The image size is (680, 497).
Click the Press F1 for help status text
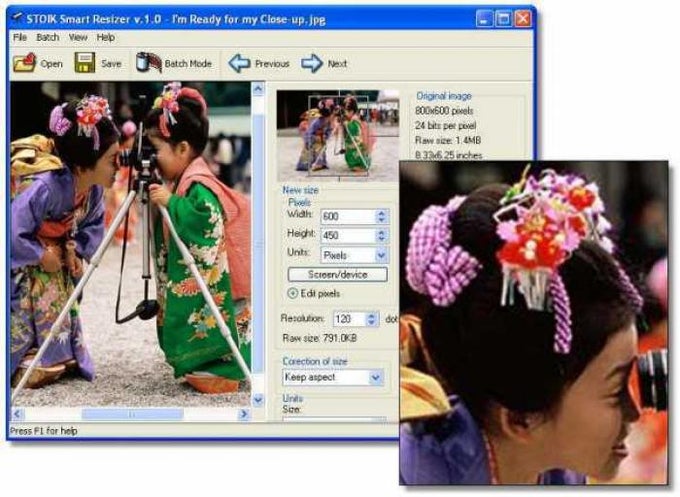pos(43,431)
